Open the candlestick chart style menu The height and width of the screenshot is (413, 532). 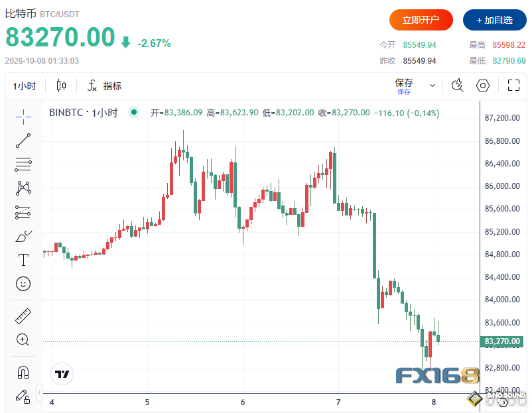[61, 86]
